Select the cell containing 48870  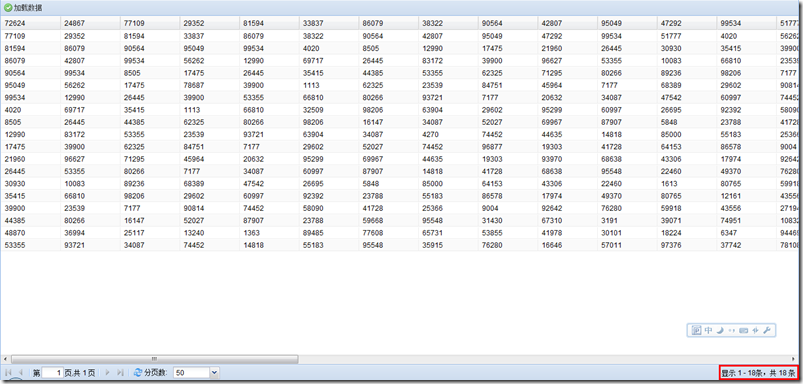(30, 233)
